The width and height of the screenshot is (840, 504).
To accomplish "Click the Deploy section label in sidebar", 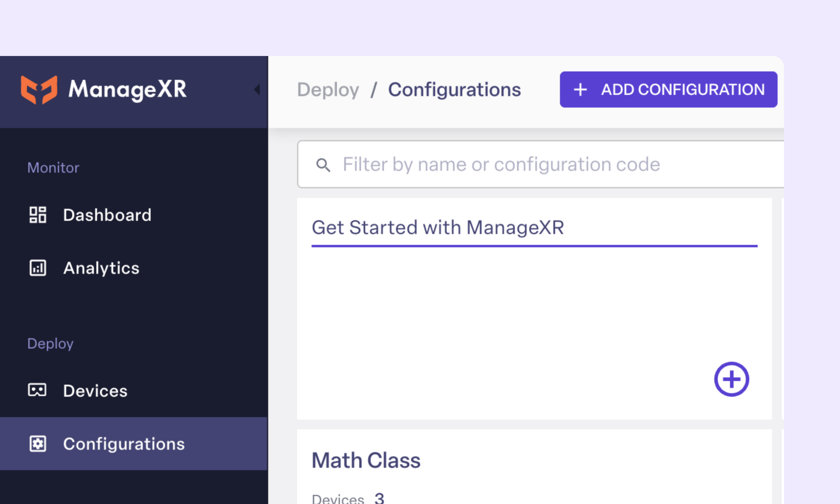I will (x=50, y=344).
